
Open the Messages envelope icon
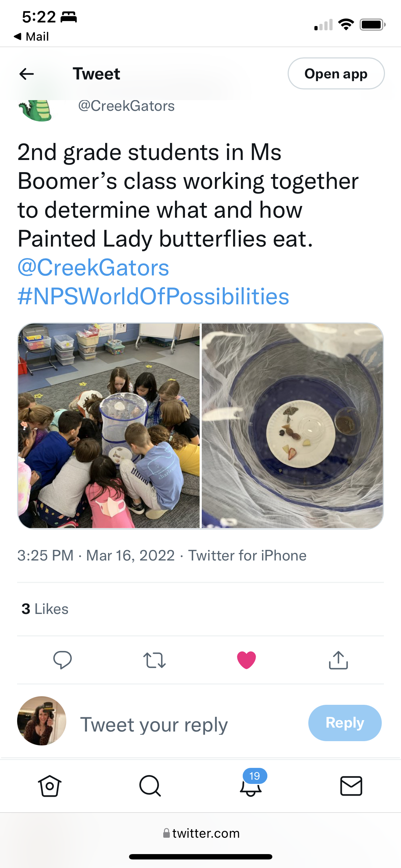pyautogui.click(x=351, y=785)
